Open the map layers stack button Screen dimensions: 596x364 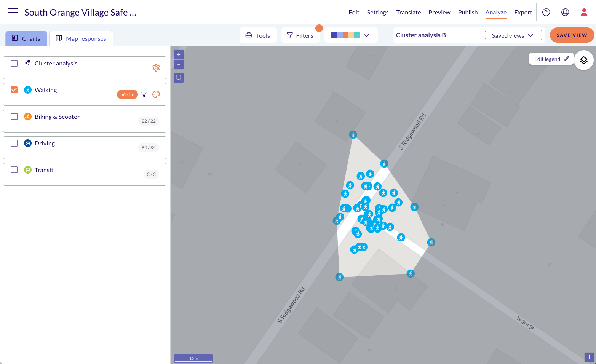[x=584, y=60]
